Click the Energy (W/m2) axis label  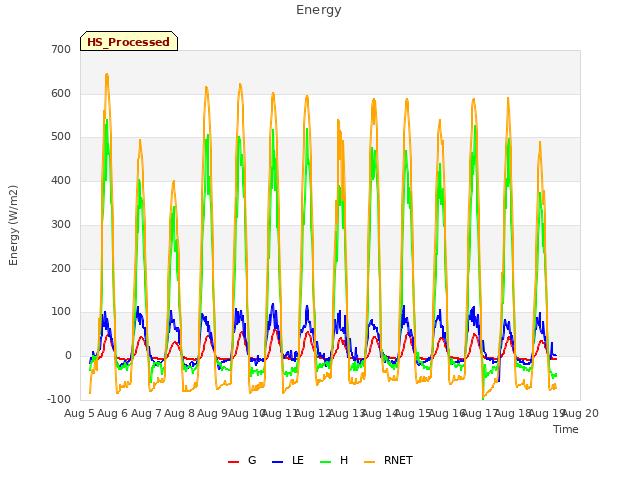tap(13, 225)
